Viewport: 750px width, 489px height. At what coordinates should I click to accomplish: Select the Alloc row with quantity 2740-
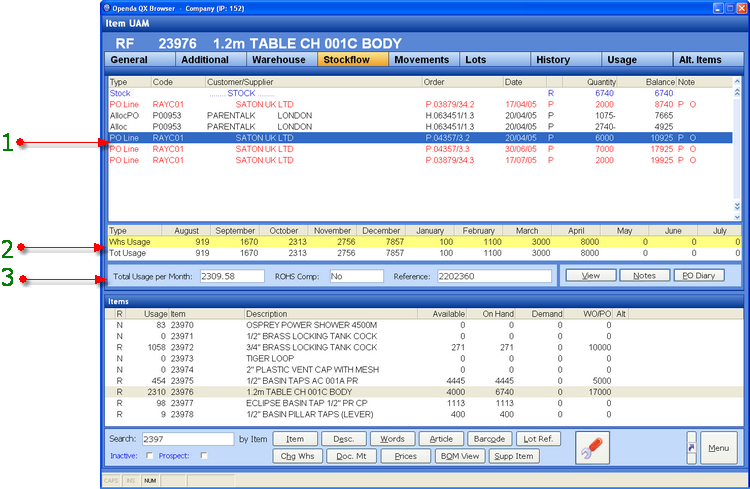tap(420, 127)
